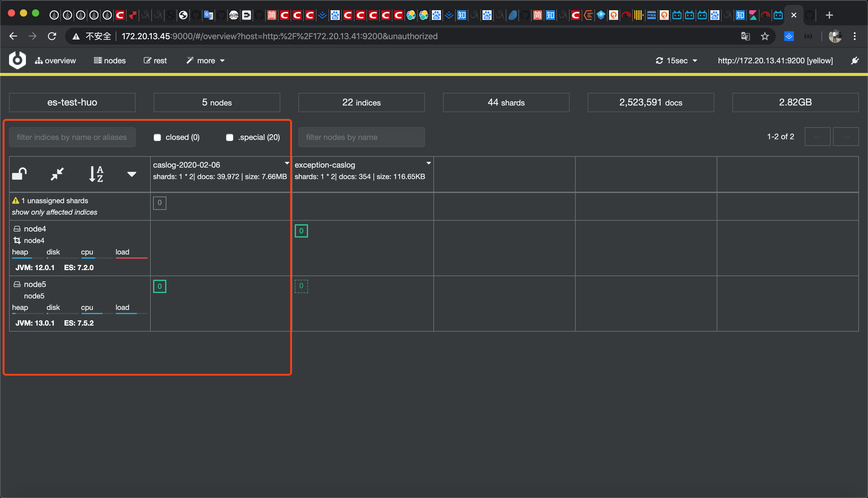Click the cerebro logo icon
The width and height of the screenshot is (868, 498).
click(17, 60)
